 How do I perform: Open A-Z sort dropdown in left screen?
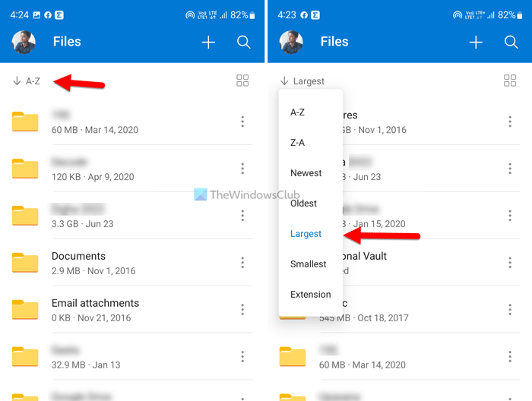[27, 81]
